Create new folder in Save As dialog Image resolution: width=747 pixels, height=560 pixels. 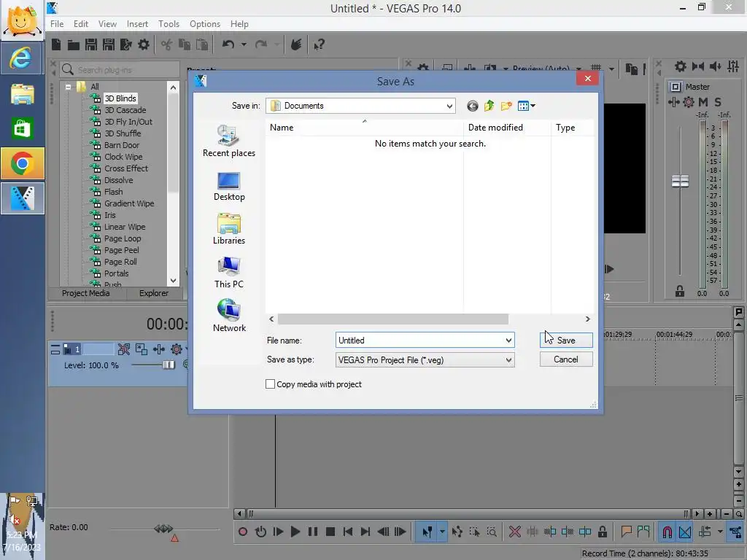(506, 106)
